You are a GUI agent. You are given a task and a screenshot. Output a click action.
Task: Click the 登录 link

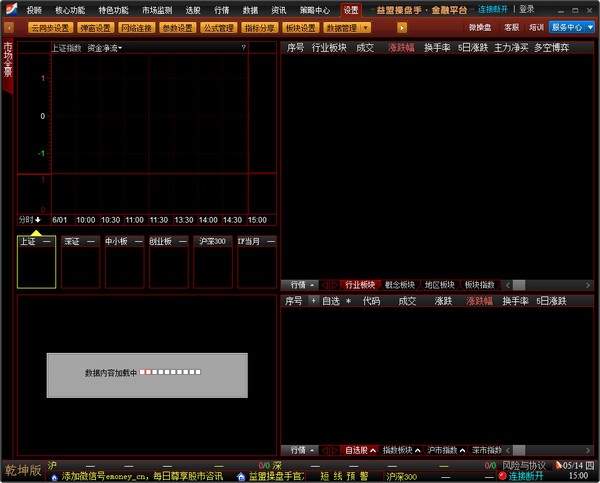pyautogui.click(x=527, y=9)
